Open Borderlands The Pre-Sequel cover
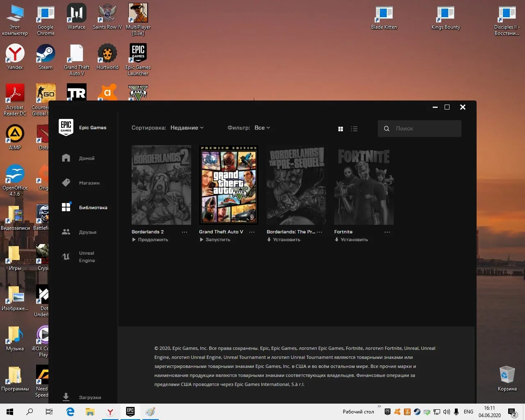525x420 pixels. point(296,185)
